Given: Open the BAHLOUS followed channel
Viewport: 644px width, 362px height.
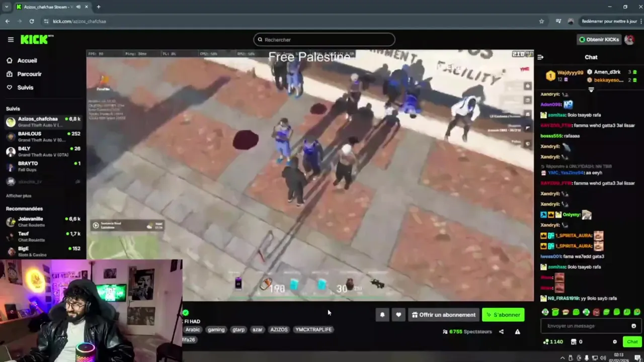Looking at the screenshot, I should click(43, 136).
